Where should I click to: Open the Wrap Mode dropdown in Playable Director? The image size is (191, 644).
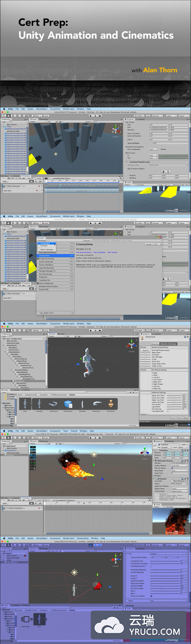180,470
